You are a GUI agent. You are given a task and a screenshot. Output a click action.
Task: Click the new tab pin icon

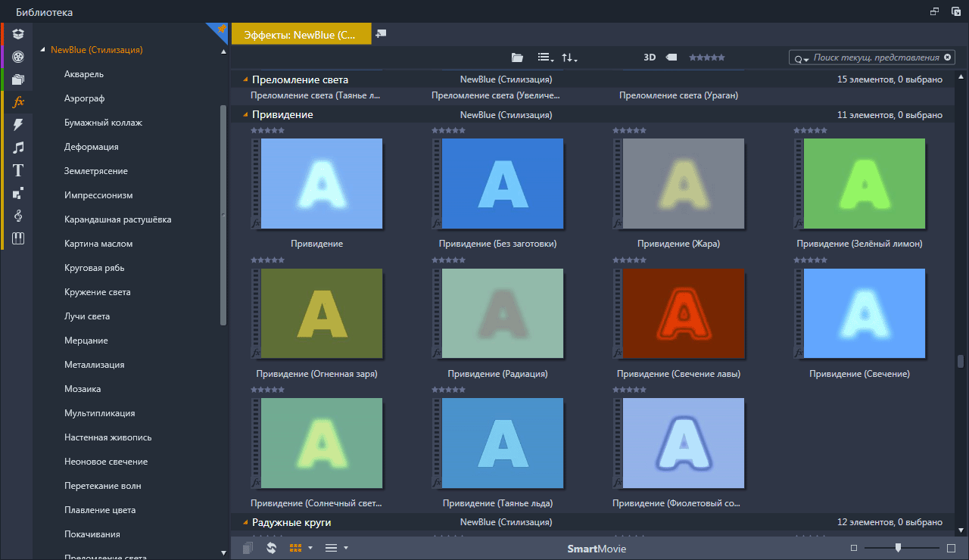(x=381, y=33)
